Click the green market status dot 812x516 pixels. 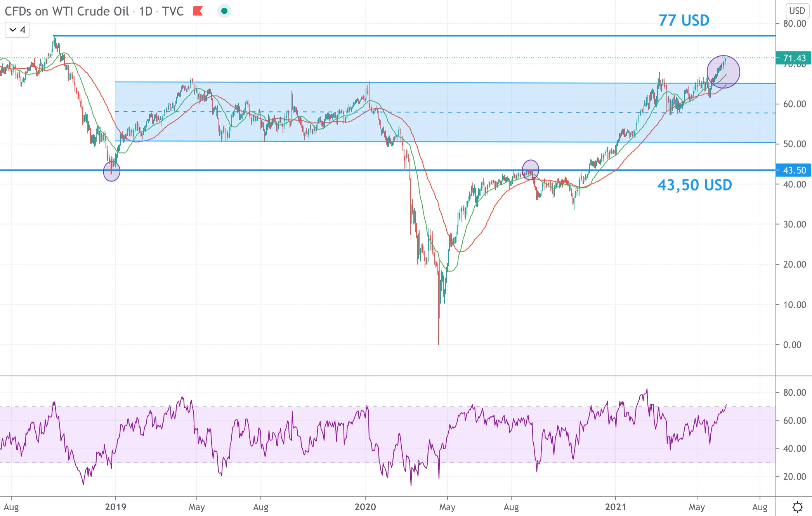point(224,11)
